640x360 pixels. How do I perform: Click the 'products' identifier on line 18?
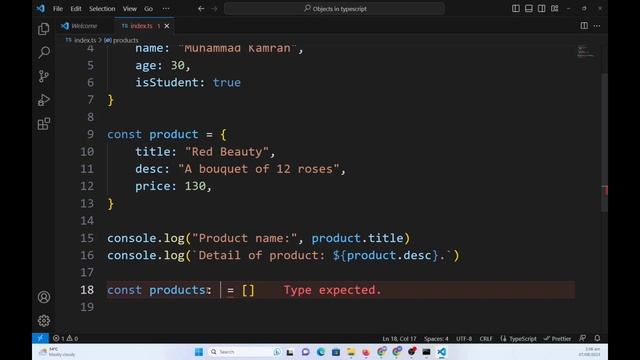point(177,290)
